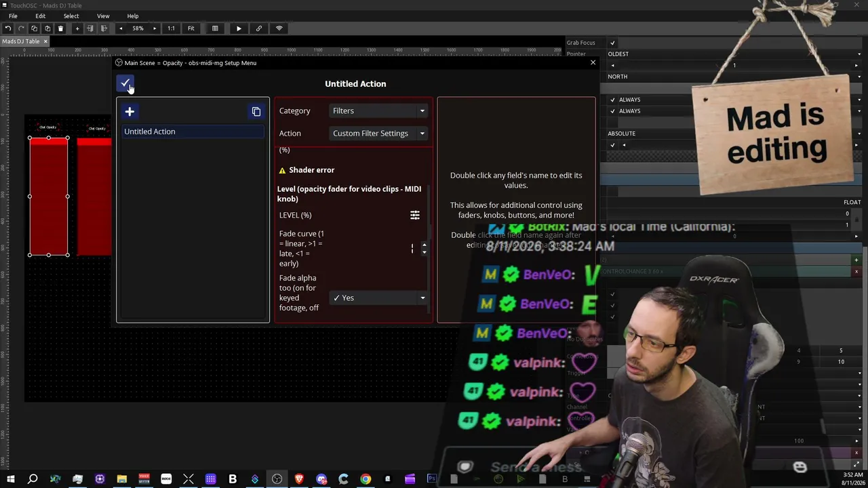868x488 pixels.
Task: Toggle the checkbox below the ABSOLUTE row
Action: coord(612,145)
